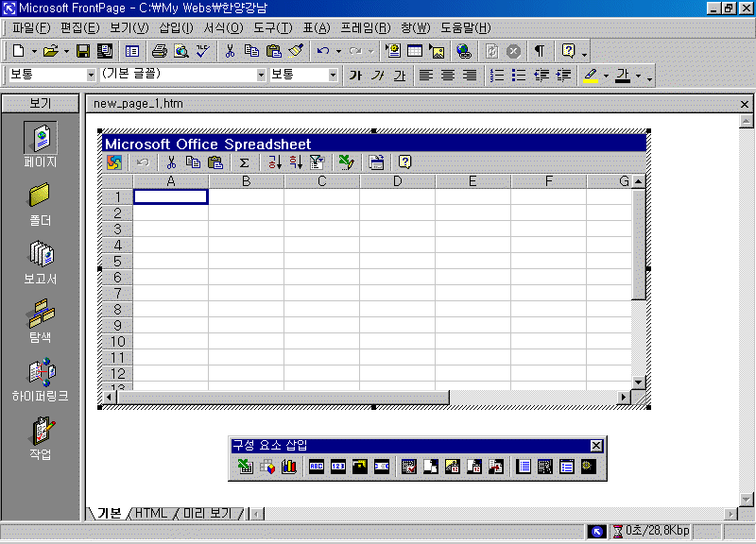Open the New Page dropdown arrow
The height and width of the screenshot is (544, 756).
pyautogui.click(x=34, y=51)
